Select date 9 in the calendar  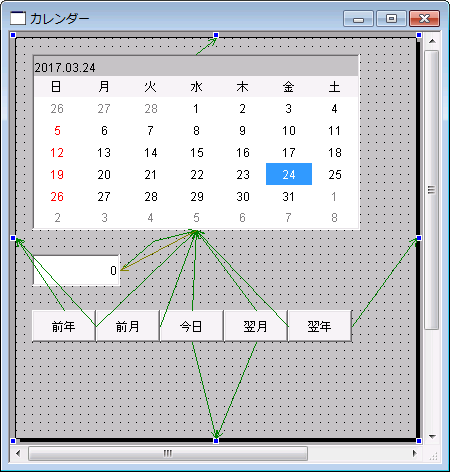243,130
